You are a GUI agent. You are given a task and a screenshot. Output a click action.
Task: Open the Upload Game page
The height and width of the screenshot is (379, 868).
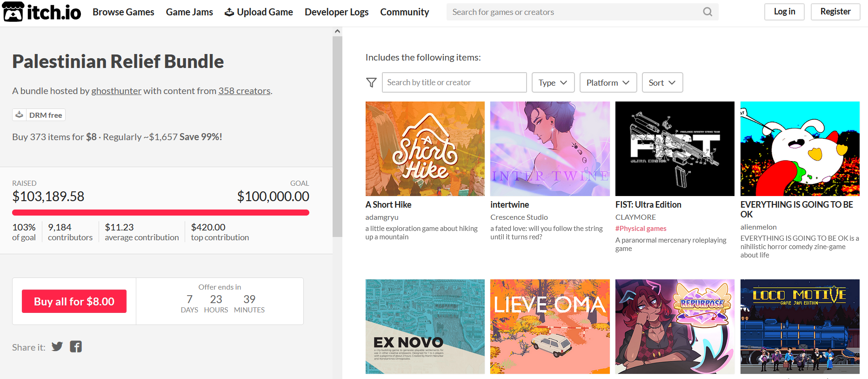tap(259, 12)
